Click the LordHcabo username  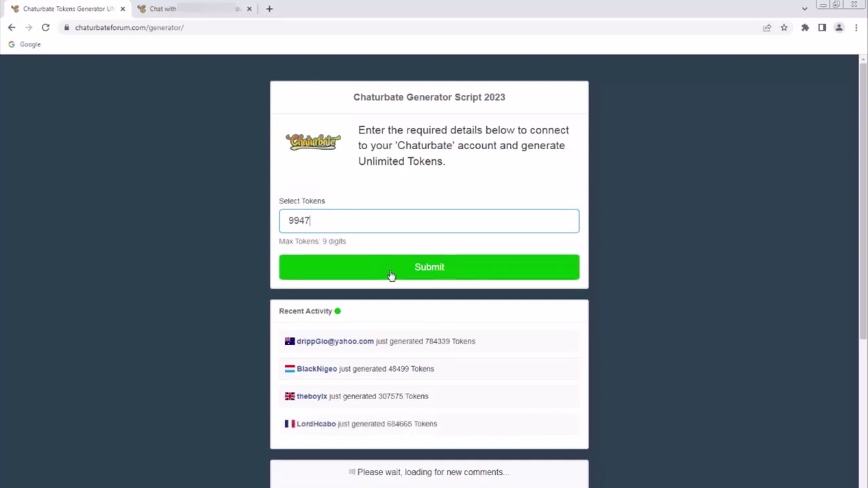click(316, 424)
